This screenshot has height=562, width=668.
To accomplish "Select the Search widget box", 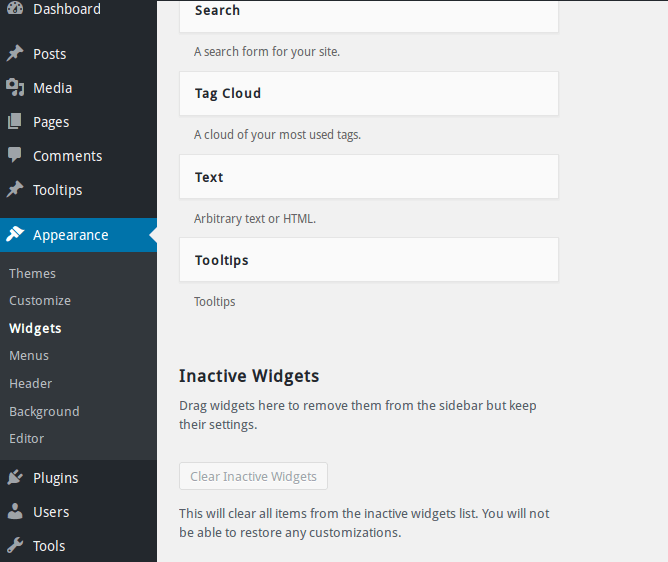I will [369, 15].
